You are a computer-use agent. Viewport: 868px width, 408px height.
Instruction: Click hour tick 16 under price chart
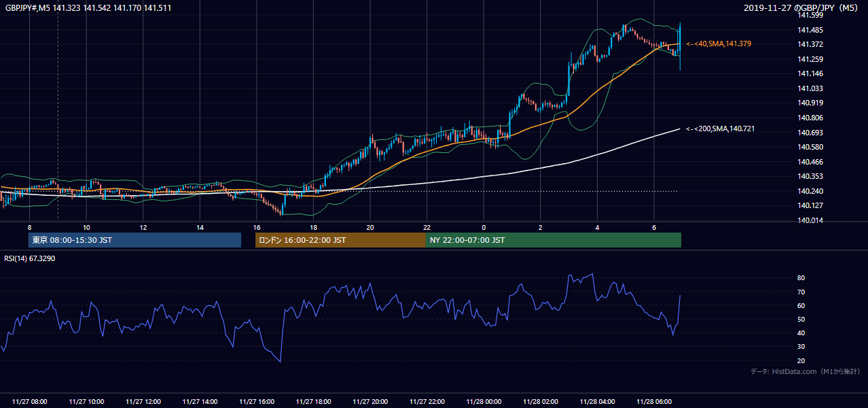click(257, 227)
